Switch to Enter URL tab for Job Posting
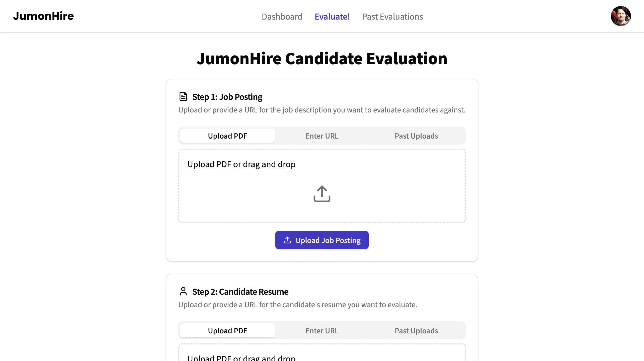Image resolution: width=644 pixels, height=361 pixels. click(322, 136)
